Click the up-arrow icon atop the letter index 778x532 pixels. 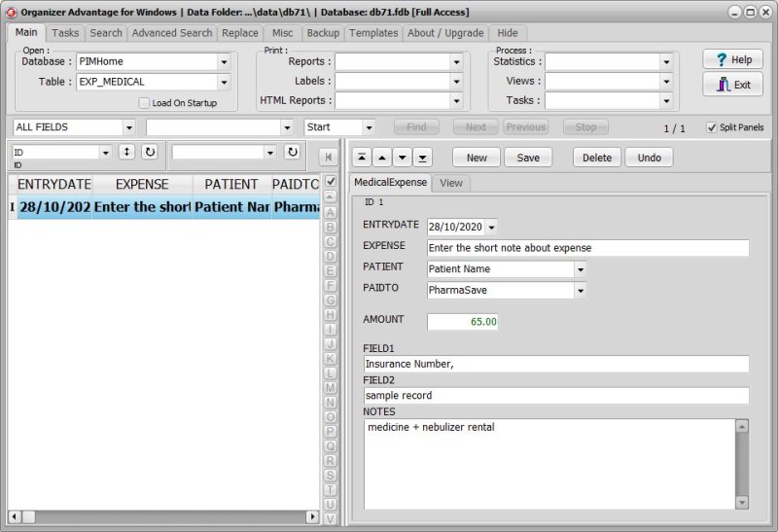click(x=330, y=196)
